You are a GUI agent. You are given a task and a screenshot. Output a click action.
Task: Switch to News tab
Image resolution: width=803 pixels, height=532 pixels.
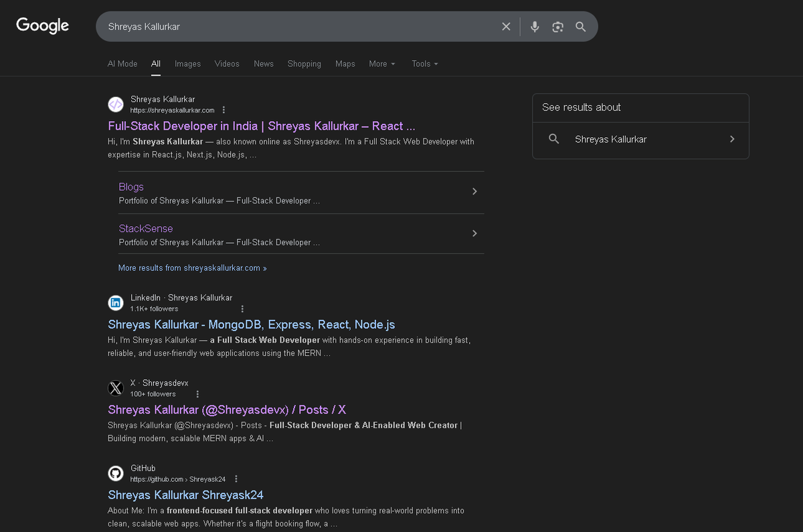[264, 64]
